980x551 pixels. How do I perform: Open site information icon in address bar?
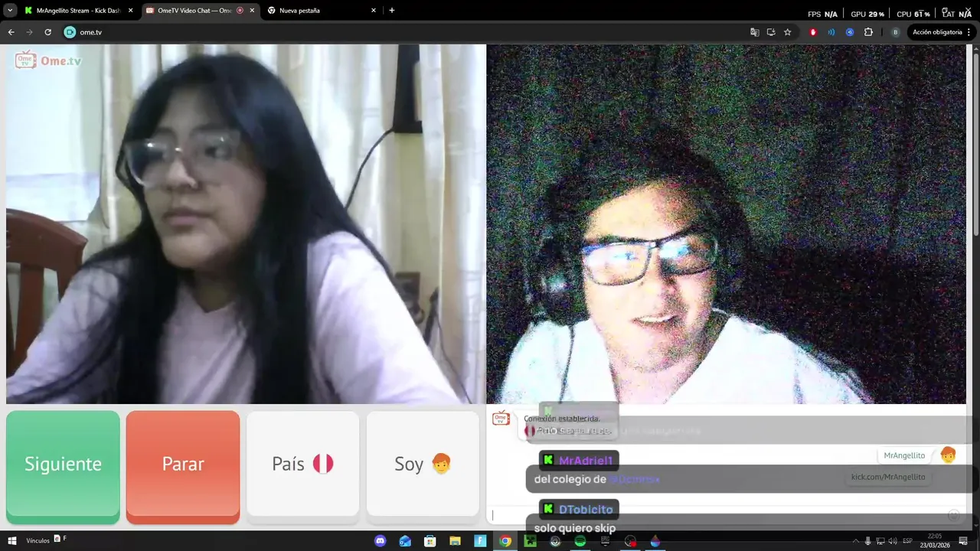(70, 32)
